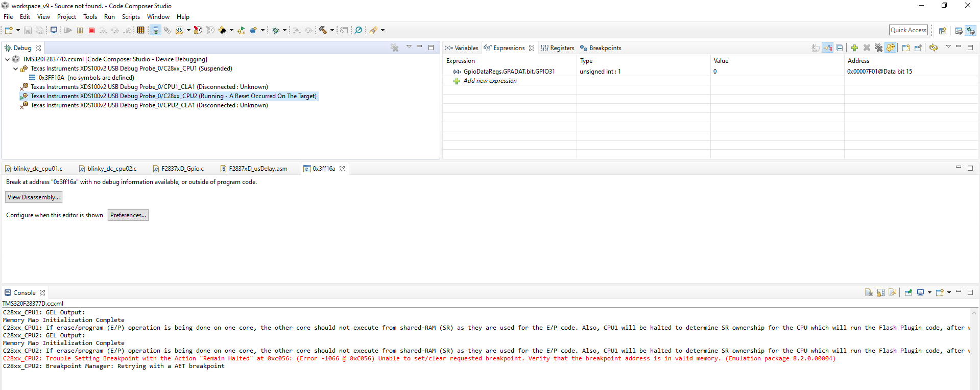Click the Quick Access search field
980x390 pixels.
[x=909, y=30]
